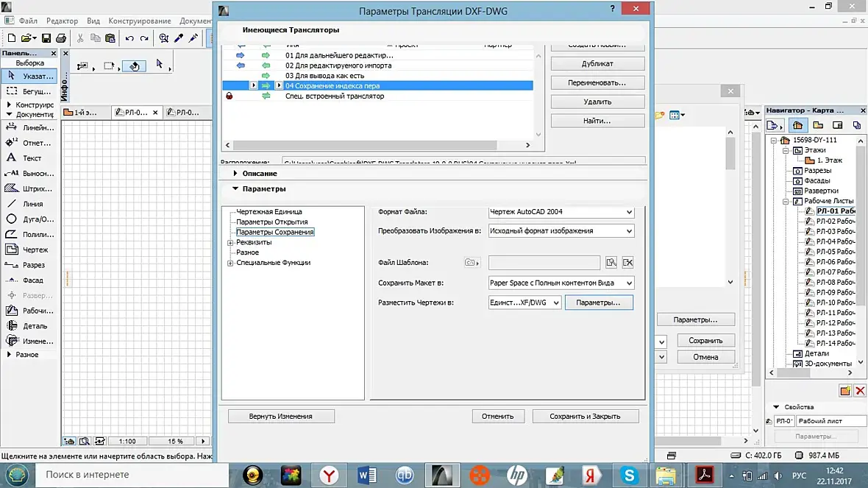Click the Удалить button

coord(597,102)
